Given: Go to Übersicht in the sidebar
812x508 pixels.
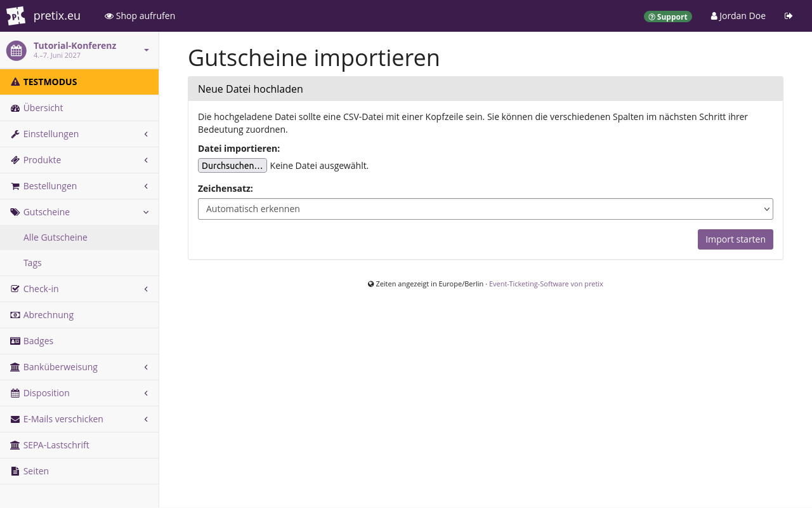Looking at the screenshot, I should pos(79,108).
